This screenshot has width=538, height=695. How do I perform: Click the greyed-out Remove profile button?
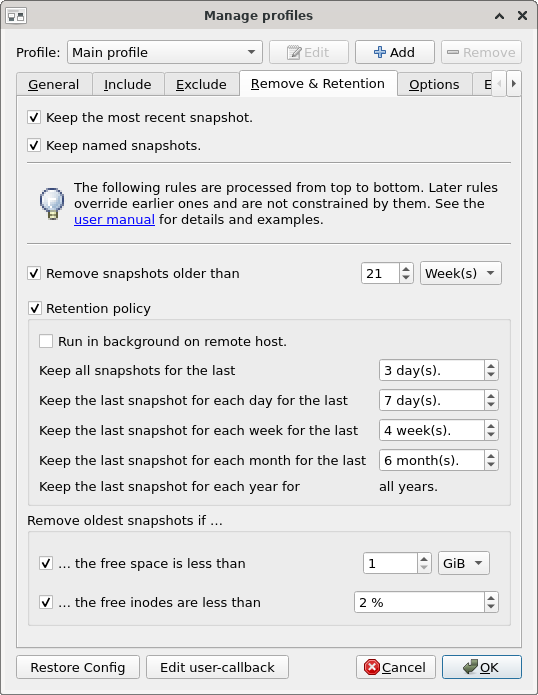coord(481,52)
